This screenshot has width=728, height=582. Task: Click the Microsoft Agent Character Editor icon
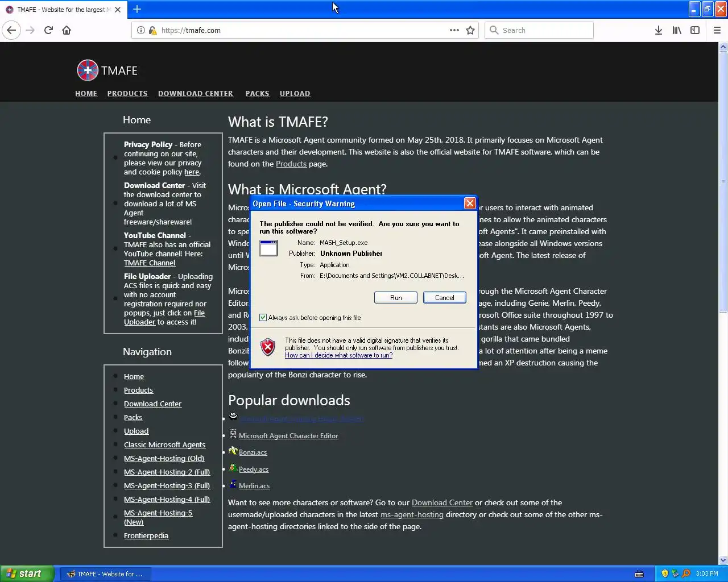tap(233, 435)
